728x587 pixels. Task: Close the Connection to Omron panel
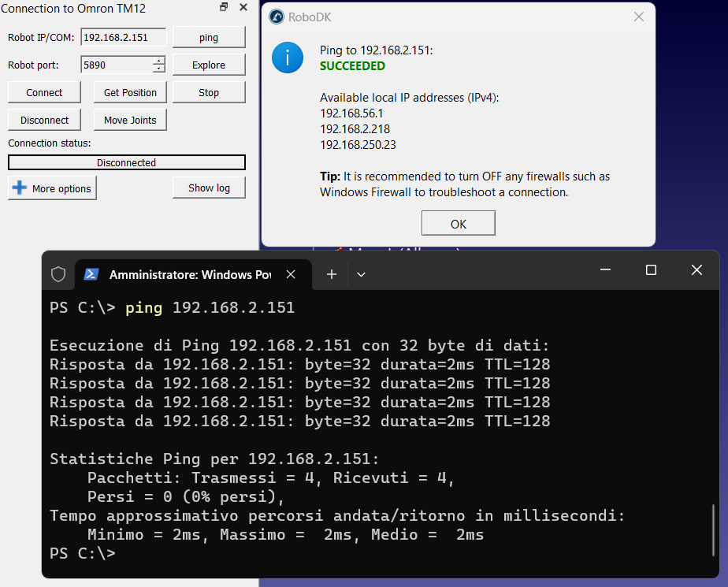(243, 7)
